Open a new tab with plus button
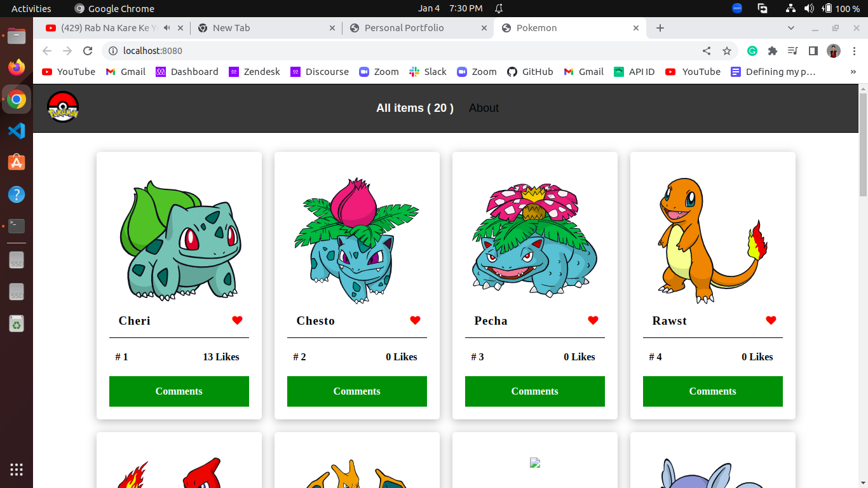868x488 pixels. pos(660,28)
